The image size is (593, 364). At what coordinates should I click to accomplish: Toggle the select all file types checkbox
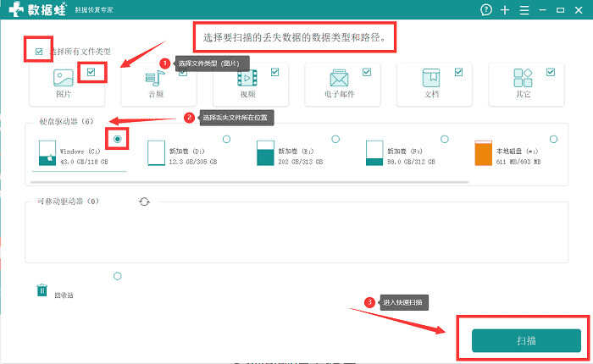(x=39, y=52)
